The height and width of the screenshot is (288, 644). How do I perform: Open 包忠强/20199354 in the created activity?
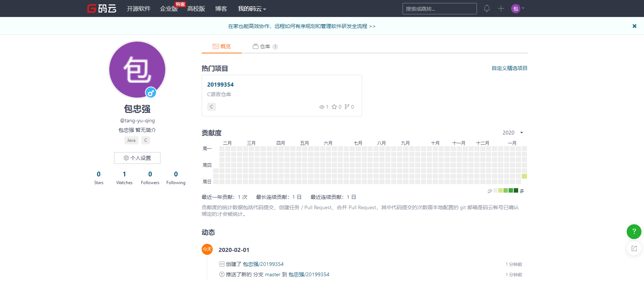[x=263, y=264]
